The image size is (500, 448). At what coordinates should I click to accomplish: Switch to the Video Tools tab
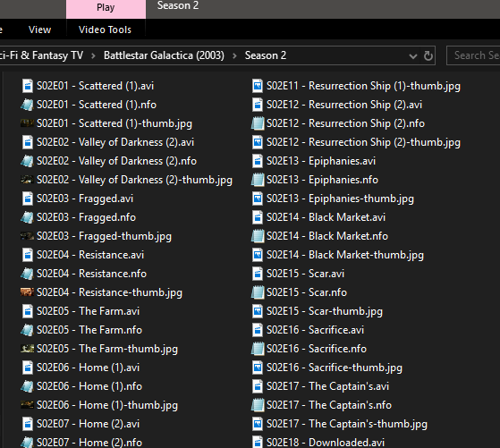click(x=105, y=30)
